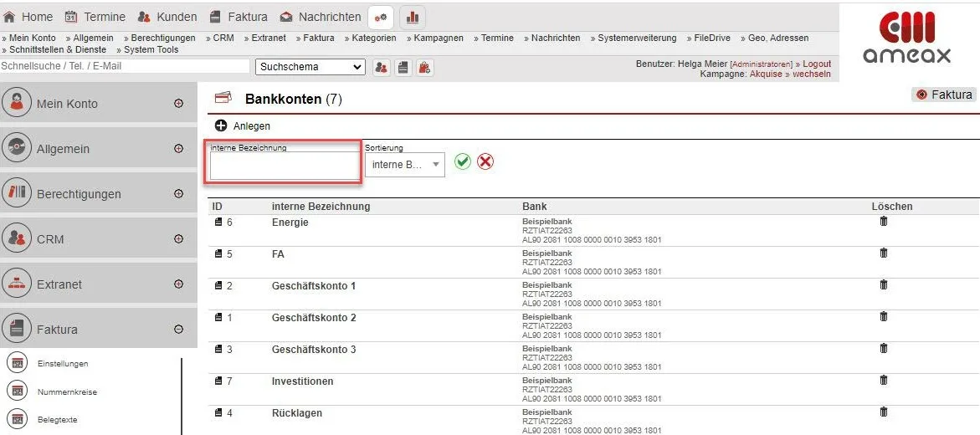
Task: Click the settings gears icon in top bar
Action: [x=381, y=17]
